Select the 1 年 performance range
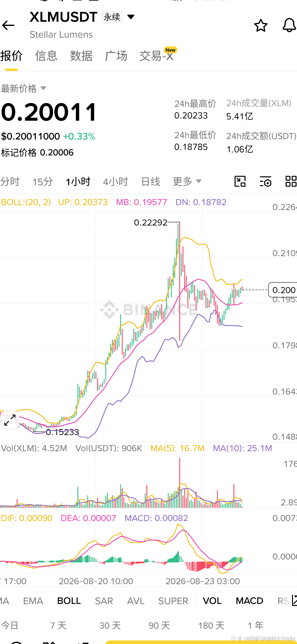The image size is (297, 644). pyautogui.click(x=256, y=625)
